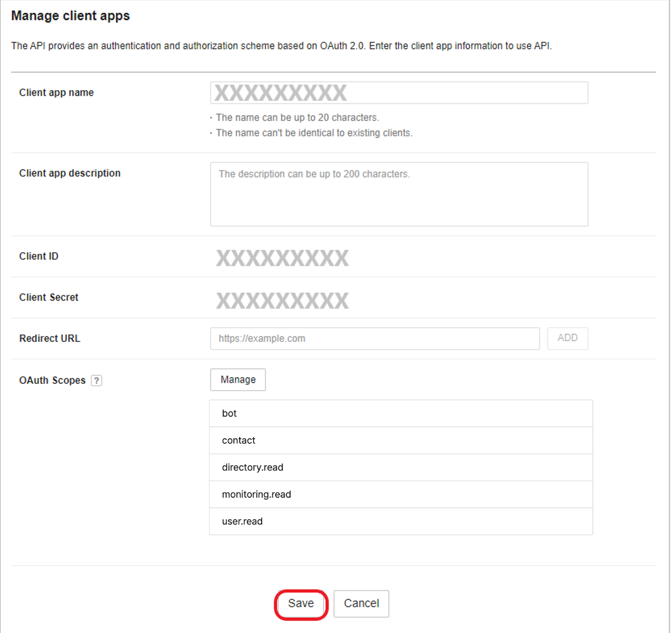Click the hint about 20 characters limit
The height and width of the screenshot is (633, 672).
[x=298, y=118]
